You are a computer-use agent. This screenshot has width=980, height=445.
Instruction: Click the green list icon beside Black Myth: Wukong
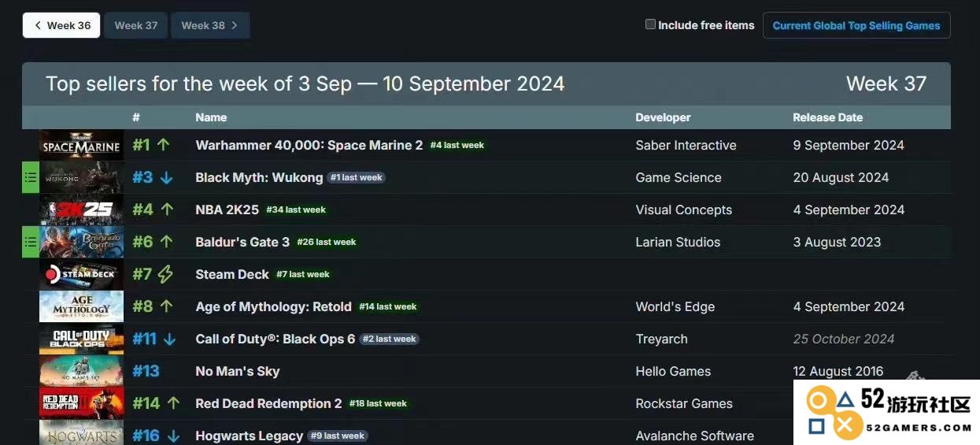(31, 178)
